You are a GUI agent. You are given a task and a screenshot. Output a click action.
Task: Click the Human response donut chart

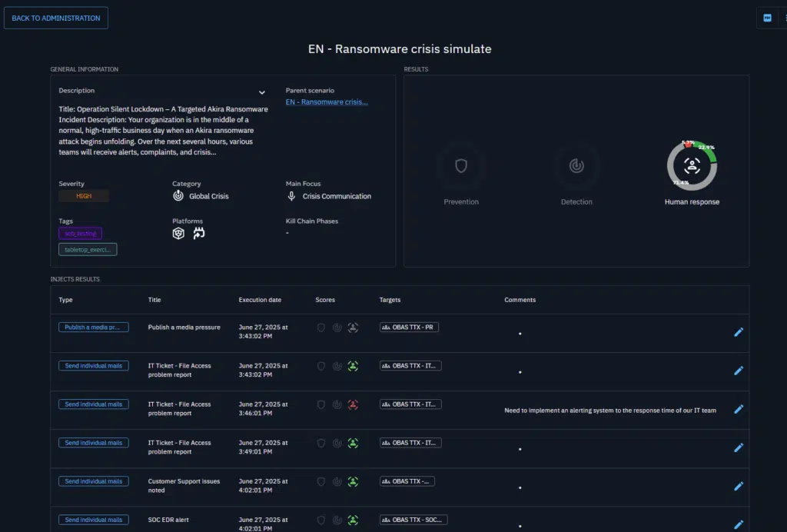point(692,166)
